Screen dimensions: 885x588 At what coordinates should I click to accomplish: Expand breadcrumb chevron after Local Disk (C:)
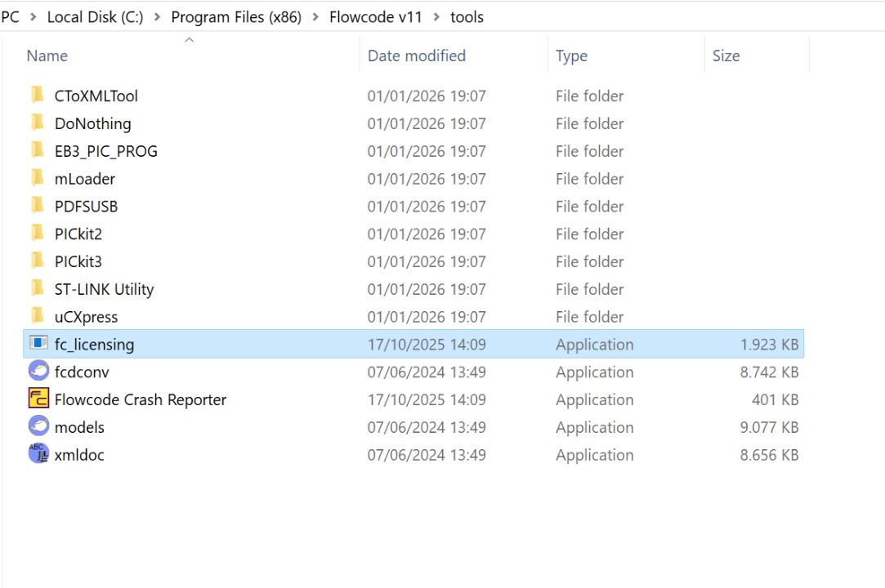[x=157, y=17]
